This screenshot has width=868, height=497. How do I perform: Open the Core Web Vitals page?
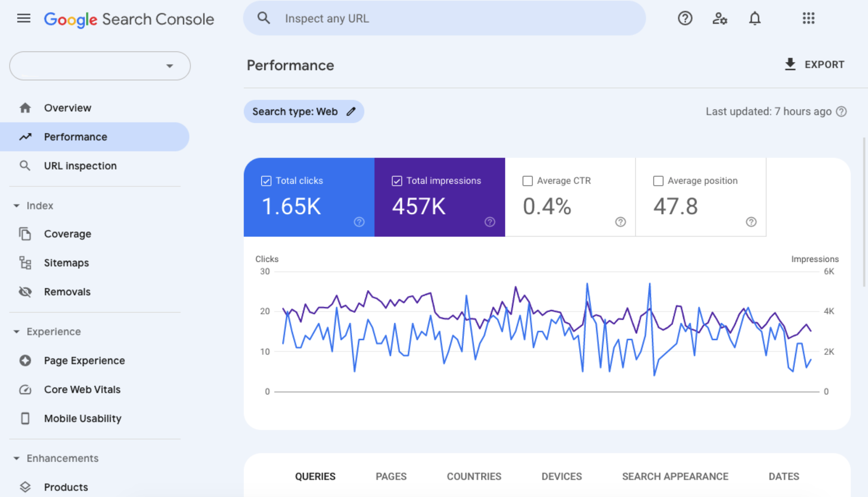pyautogui.click(x=82, y=389)
